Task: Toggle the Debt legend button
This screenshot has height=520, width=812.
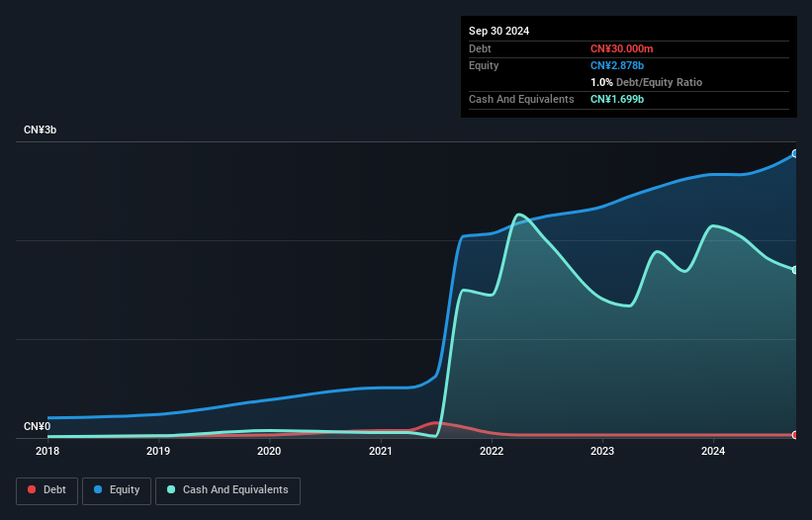Action: (47, 490)
